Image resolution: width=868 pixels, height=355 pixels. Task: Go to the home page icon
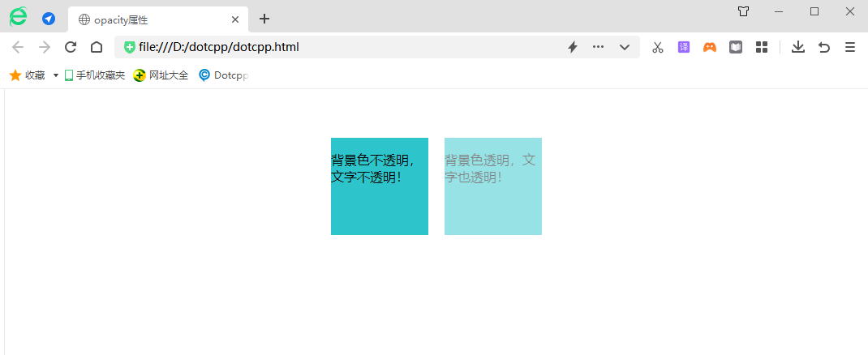tap(97, 47)
